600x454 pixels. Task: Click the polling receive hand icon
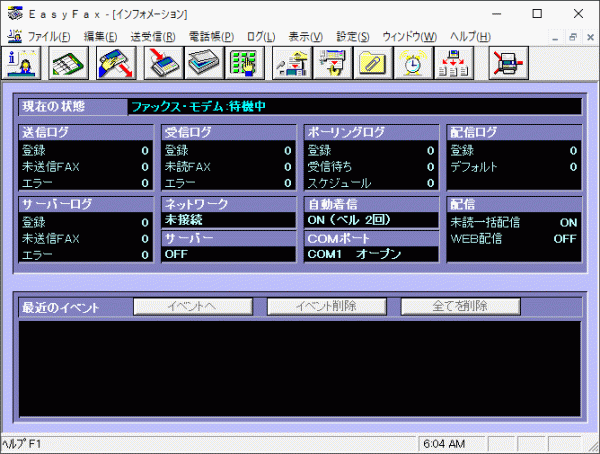333,63
